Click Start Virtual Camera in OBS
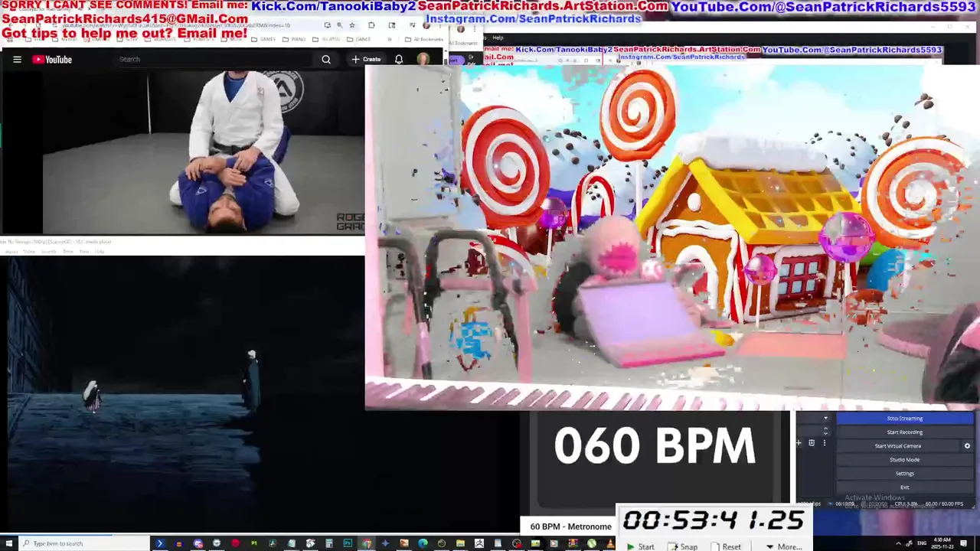 [x=898, y=446]
